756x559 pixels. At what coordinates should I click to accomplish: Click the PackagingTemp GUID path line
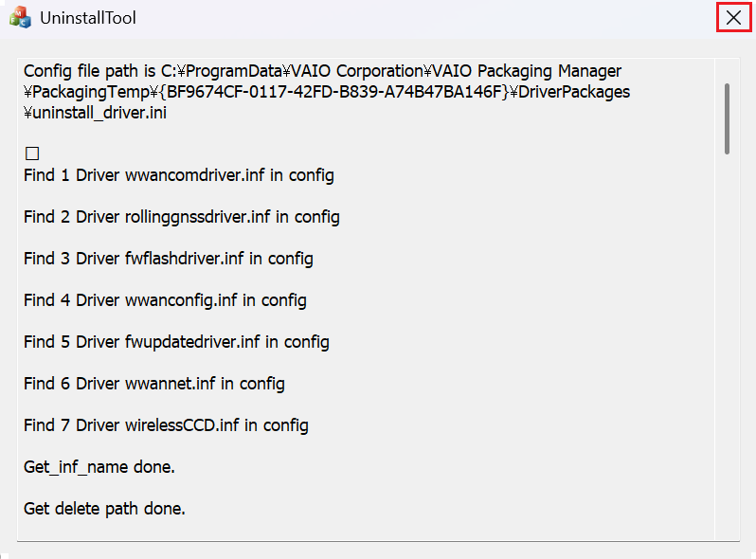click(327, 92)
